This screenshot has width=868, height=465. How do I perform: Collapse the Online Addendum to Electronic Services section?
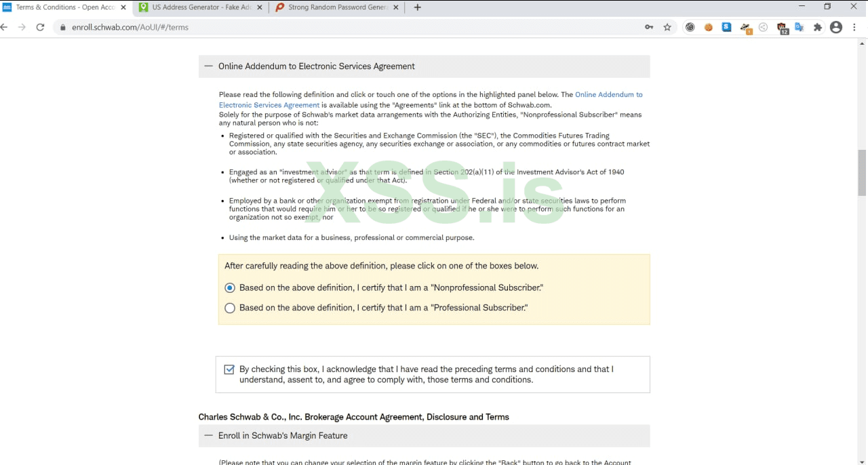[x=424, y=66]
